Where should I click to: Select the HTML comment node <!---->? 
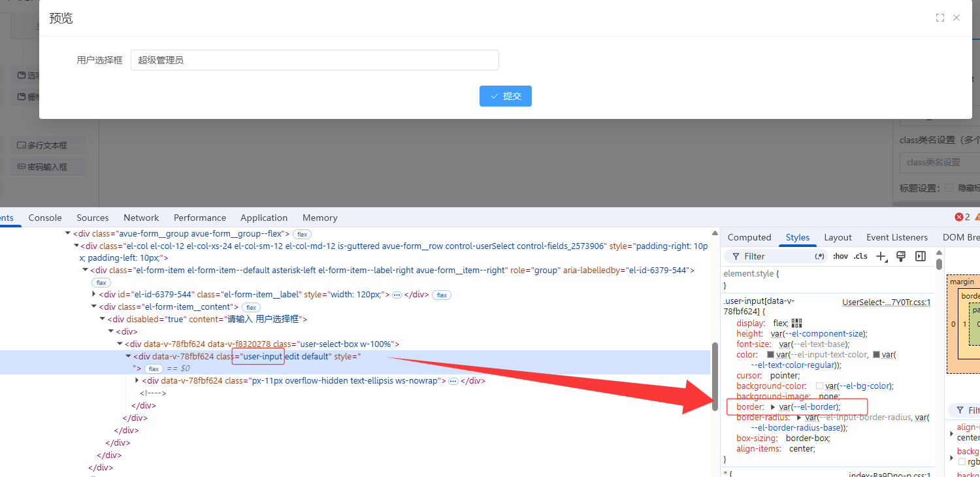pyautogui.click(x=153, y=393)
